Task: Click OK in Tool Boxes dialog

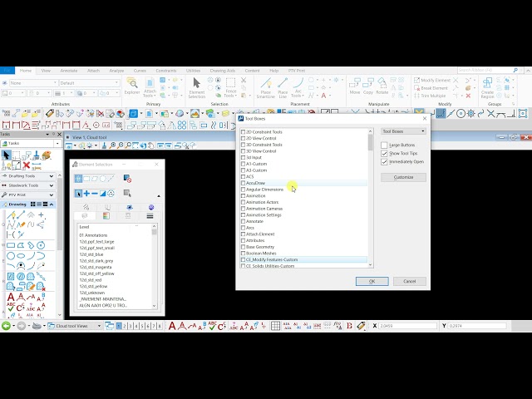Action: [372, 281]
